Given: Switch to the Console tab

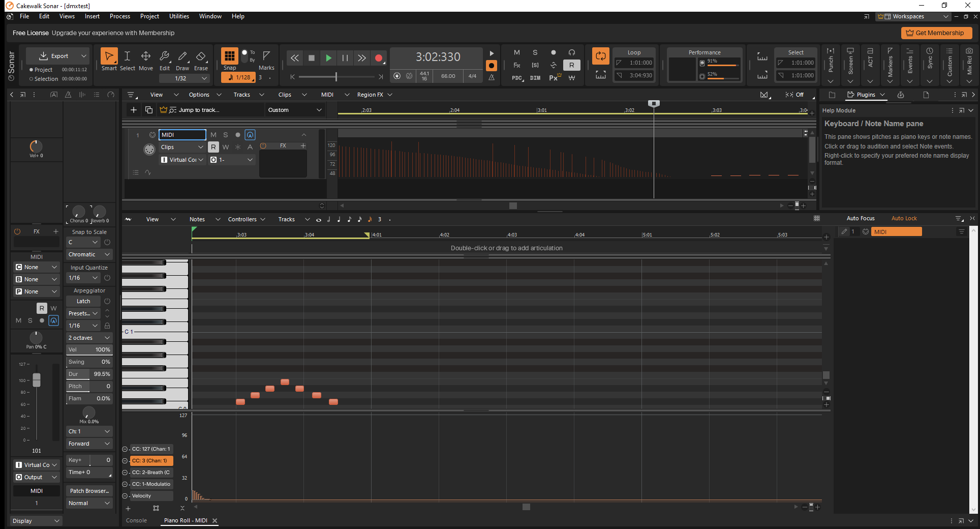Looking at the screenshot, I should [136, 520].
